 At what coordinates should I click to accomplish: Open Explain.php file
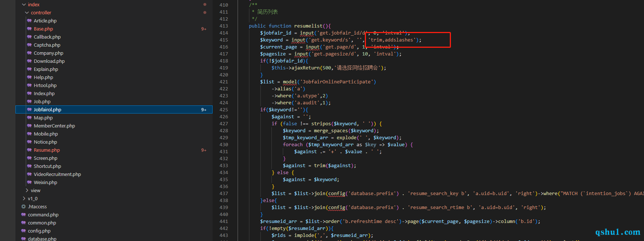tap(46, 69)
